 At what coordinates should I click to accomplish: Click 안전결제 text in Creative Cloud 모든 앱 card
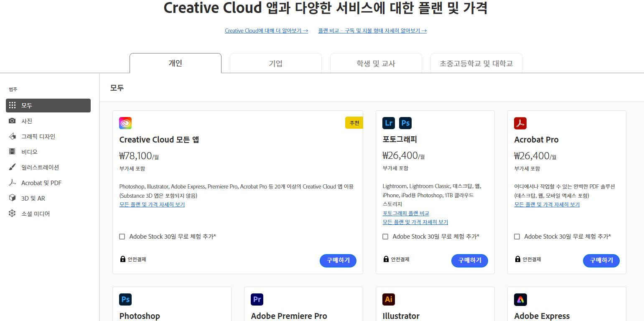click(x=137, y=259)
